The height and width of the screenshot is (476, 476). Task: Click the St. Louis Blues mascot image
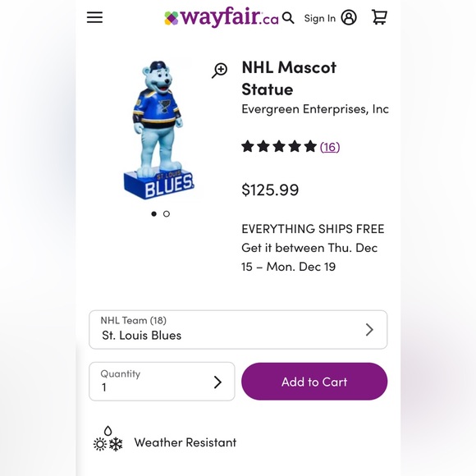(159, 130)
